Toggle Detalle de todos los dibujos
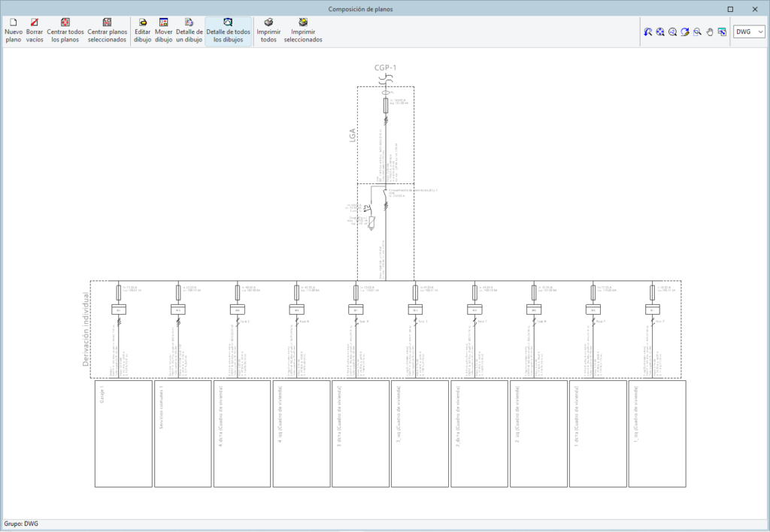 pyautogui.click(x=229, y=32)
